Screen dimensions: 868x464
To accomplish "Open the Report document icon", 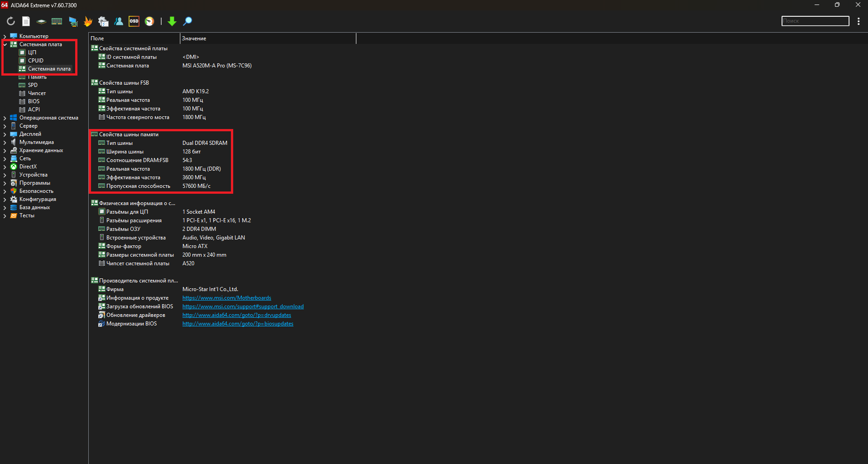I will 26,21.
